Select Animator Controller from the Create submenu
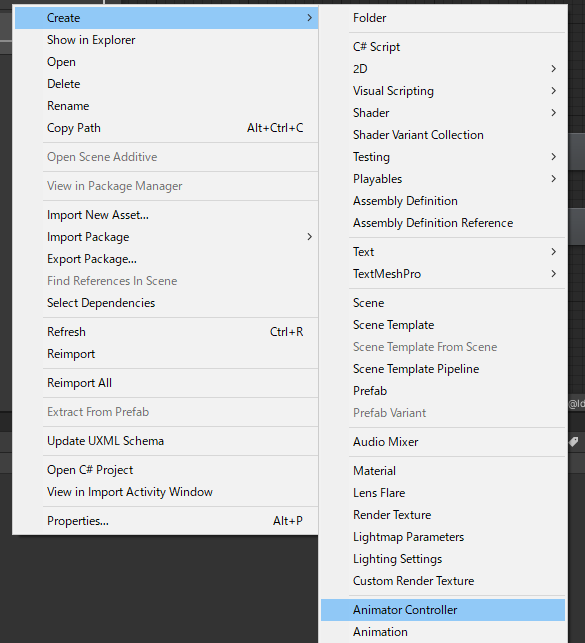The height and width of the screenshot is (643, 585). [x=443, y=610]
